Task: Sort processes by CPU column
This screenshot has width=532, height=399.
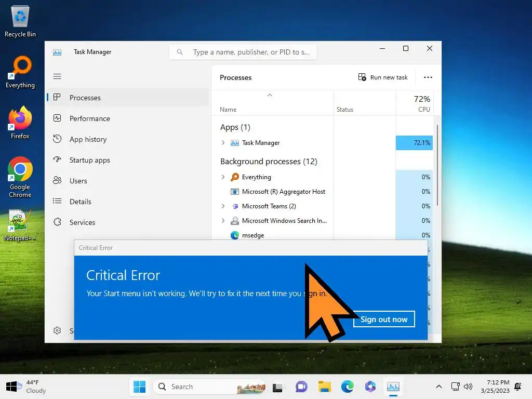Action: (415, 103)
